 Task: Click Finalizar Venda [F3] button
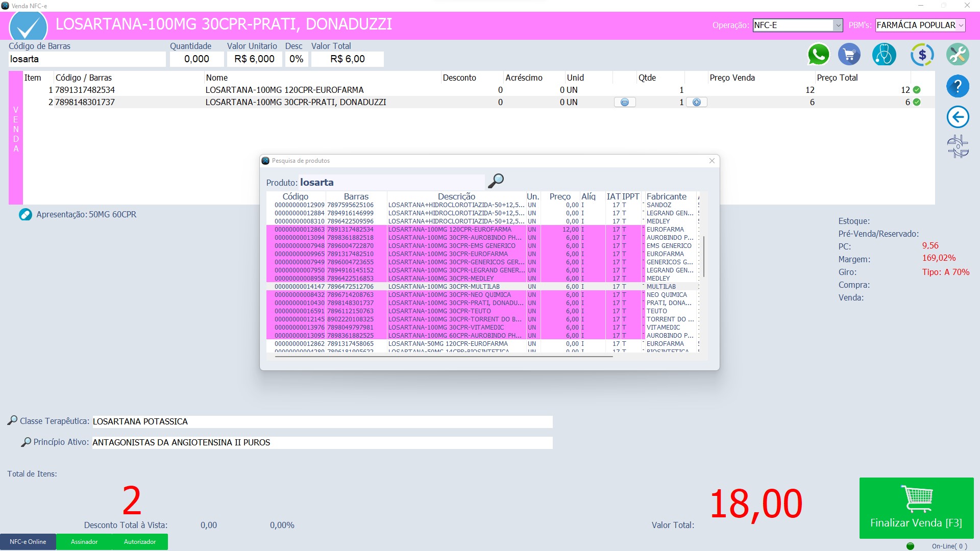pyautogui.click(x=916, y=508)
